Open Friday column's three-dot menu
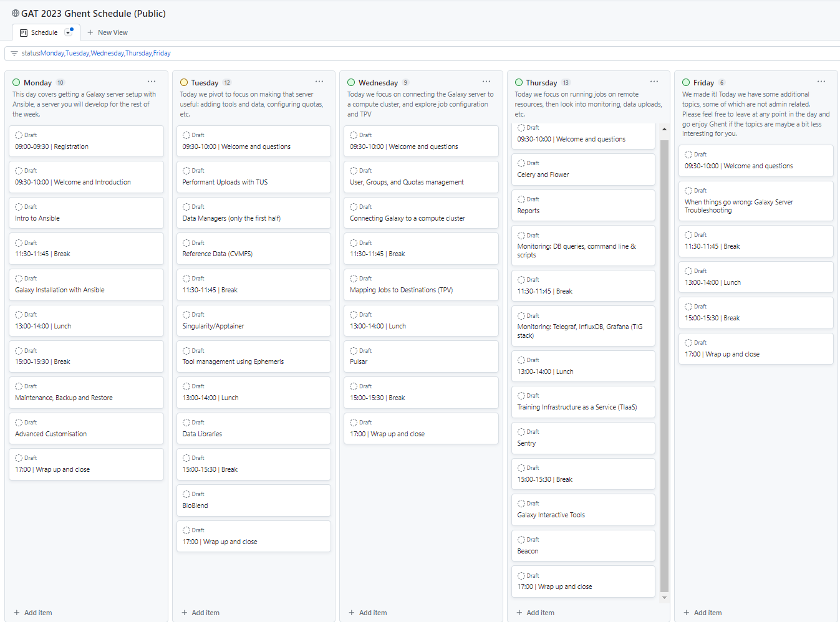Screen dimensions: 840x622 (x=821, y=82)
